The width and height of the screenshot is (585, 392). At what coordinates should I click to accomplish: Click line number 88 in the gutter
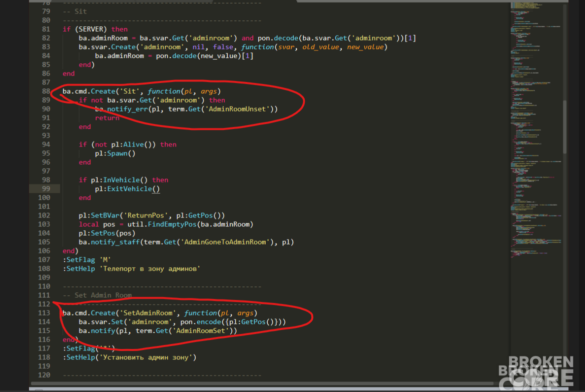click(46, 91)
